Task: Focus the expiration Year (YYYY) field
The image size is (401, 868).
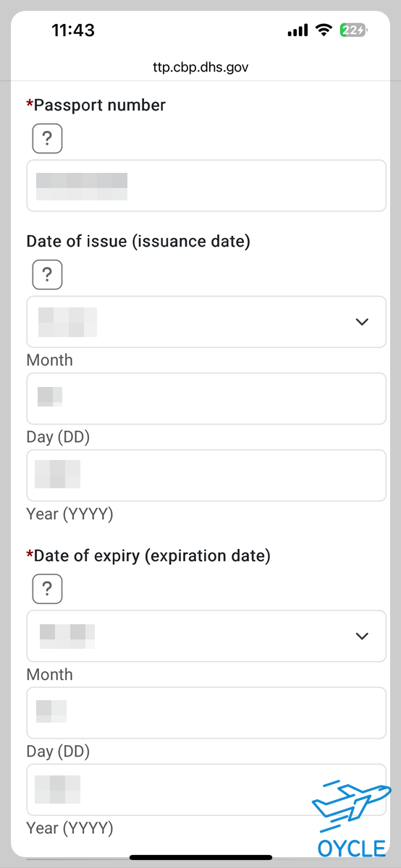Action: (x=206, y=790)
